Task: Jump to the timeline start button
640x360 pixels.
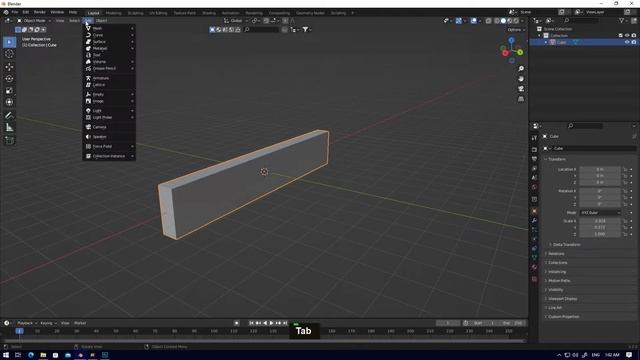Action: 251,323
